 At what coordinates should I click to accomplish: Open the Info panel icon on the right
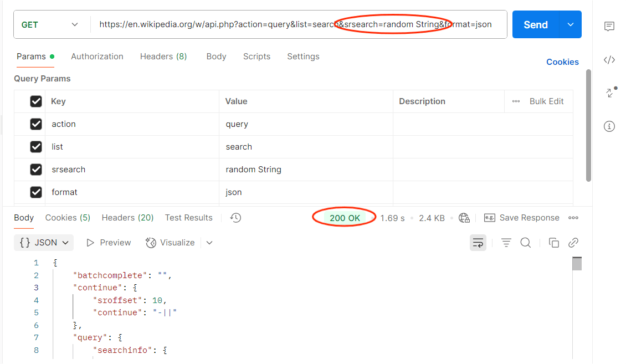point(609,126)
